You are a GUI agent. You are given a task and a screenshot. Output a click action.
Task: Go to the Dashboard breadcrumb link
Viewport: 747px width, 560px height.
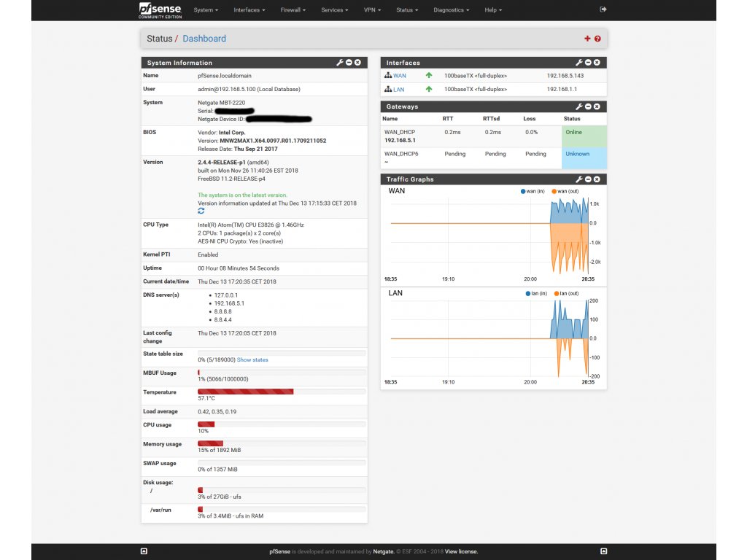[204, 39]
